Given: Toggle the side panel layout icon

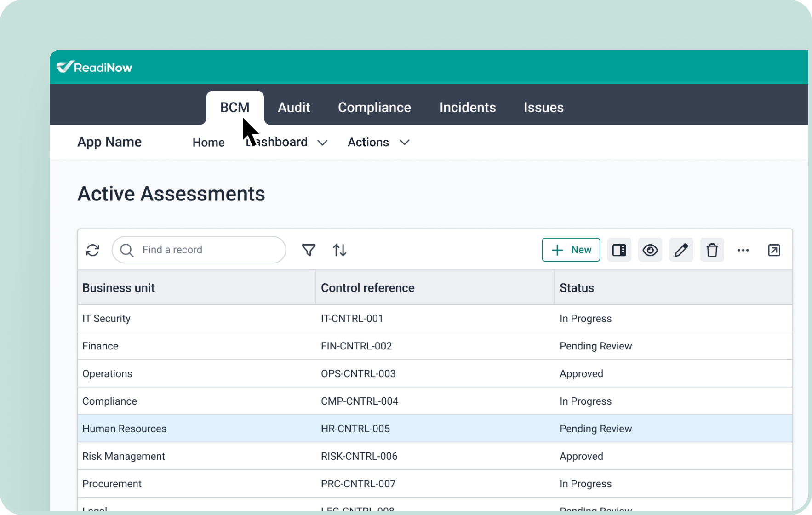Looking at the screenshot, I should click(619, 250).
